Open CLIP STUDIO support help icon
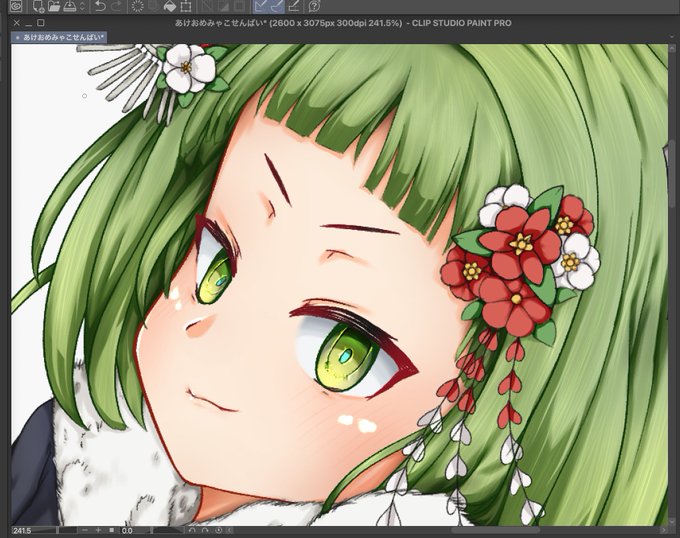 314,6
